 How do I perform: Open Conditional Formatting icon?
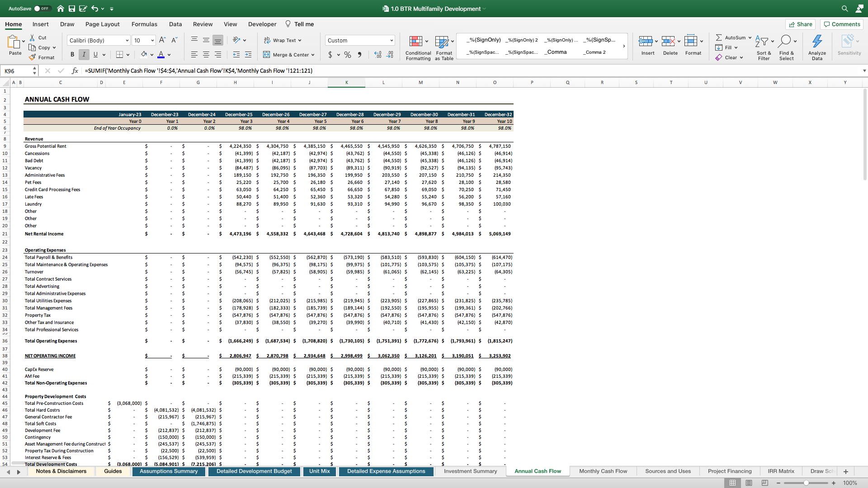tap(415, 42)
